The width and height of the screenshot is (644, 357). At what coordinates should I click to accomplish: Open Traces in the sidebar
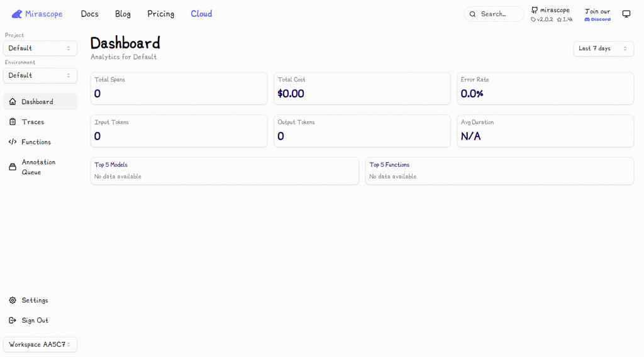(40, 122)
